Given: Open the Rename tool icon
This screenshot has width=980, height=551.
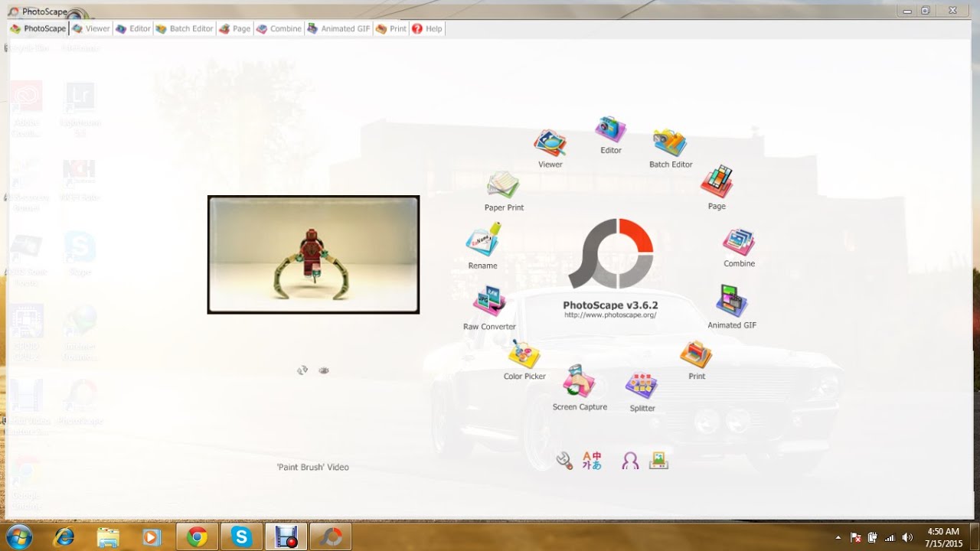Looking at the screenshot, I should coord(483,240).
